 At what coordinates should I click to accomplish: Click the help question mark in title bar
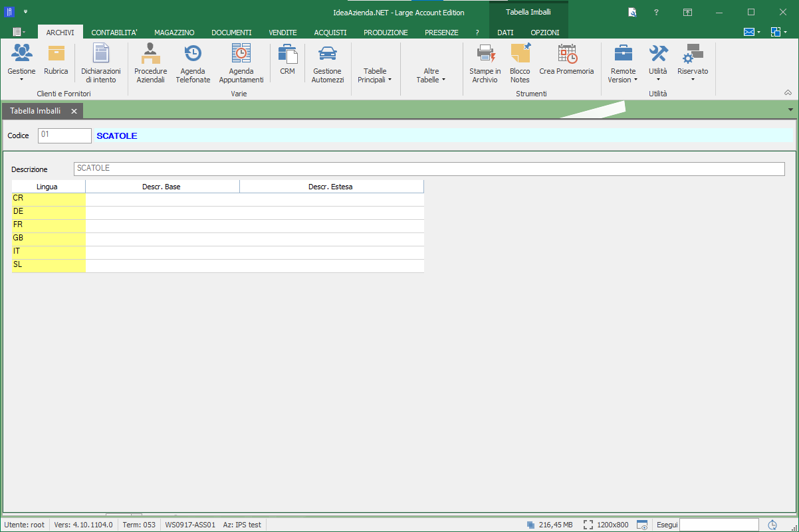pos(656,12)
